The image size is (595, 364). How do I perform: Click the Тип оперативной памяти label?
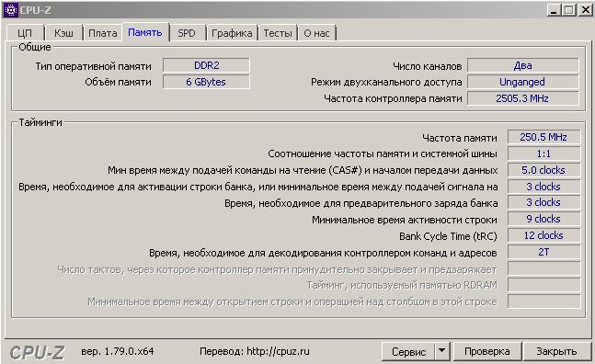[x=94, y=66]
